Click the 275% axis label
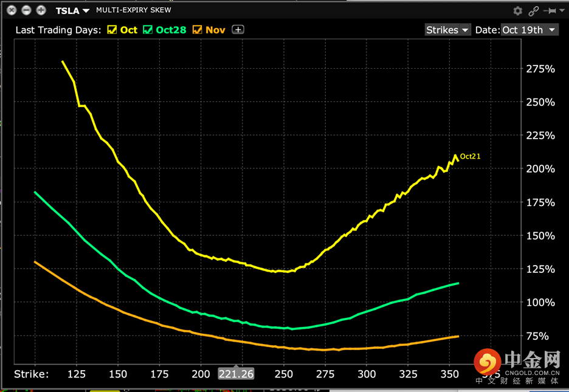 pyautogui.click(x=540, y=69)
